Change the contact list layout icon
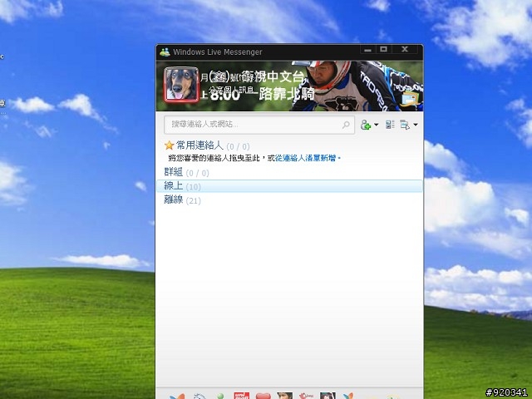532x399 pixels. (390, 125)
